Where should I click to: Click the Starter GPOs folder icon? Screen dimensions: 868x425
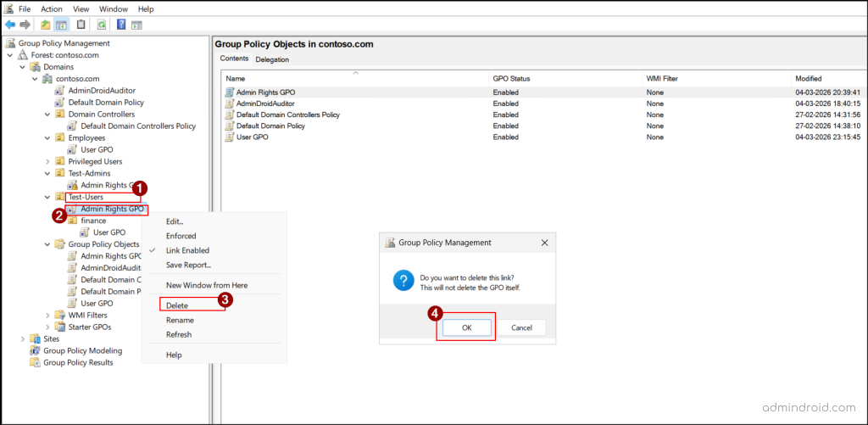tap(60, 327)
